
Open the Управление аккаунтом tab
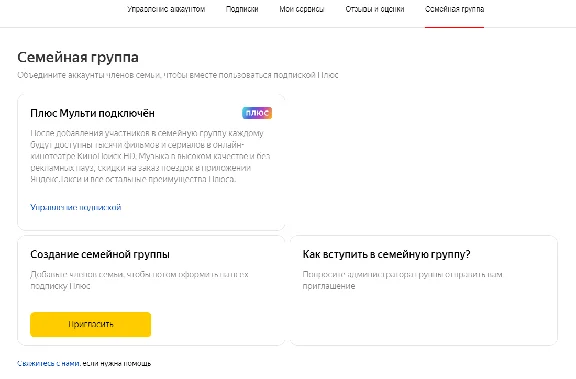pyautogui.click(x=166, y=9)
